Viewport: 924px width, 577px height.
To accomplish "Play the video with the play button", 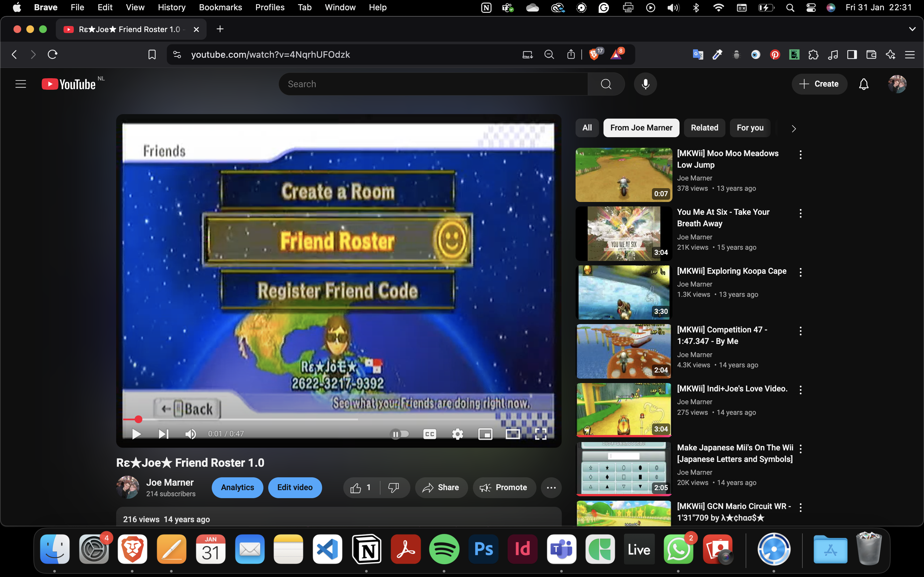I will click(x=136, y=434).
